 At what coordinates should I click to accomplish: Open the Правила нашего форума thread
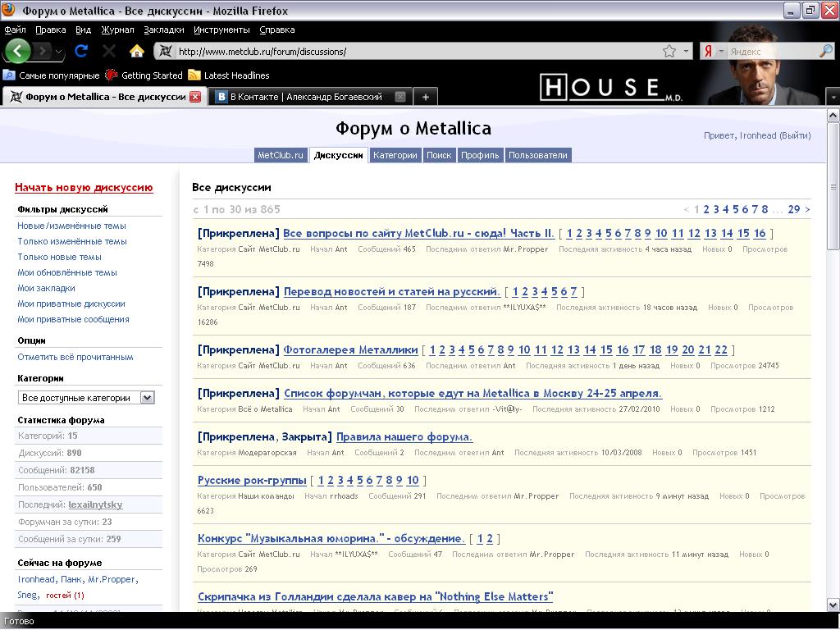click(404, 436)
